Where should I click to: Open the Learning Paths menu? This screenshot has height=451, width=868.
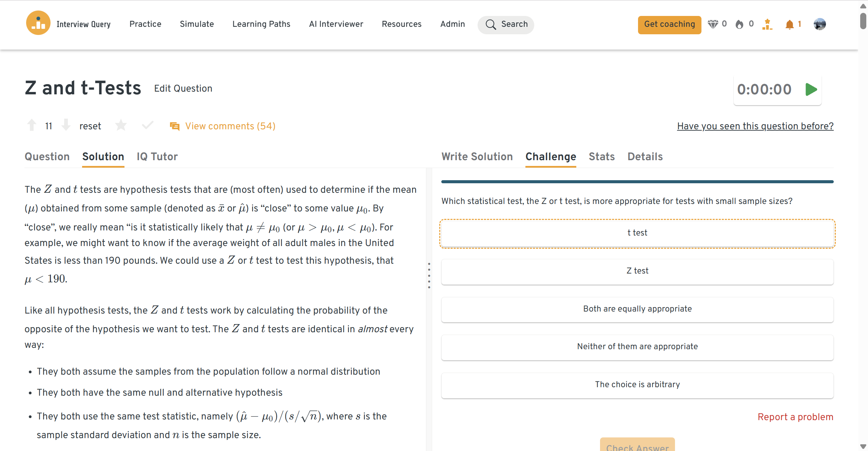click(261, 24)
